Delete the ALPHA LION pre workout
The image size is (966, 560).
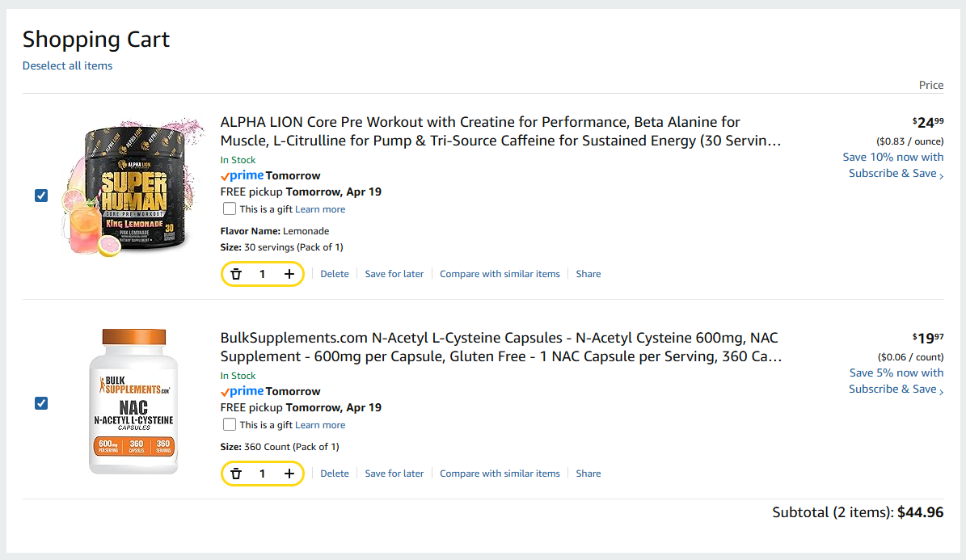coord(335,274)
